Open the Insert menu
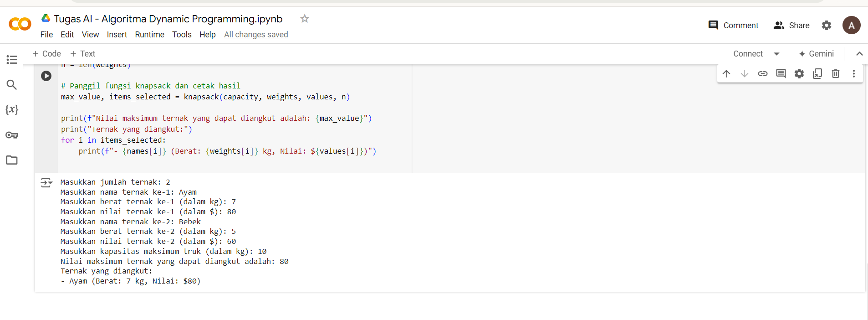Viewport: 868px width, 320px height. click(x=117, y=35)
